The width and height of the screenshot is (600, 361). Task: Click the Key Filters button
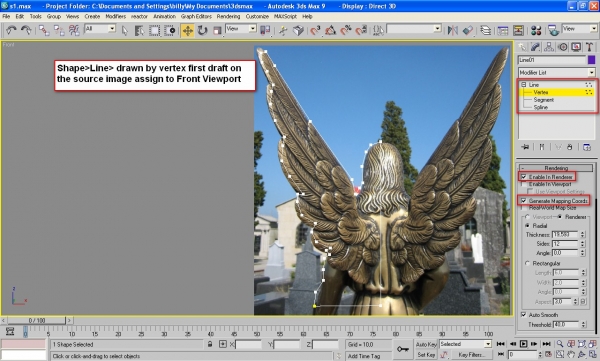pyautogui.click(x=471, y=355)
